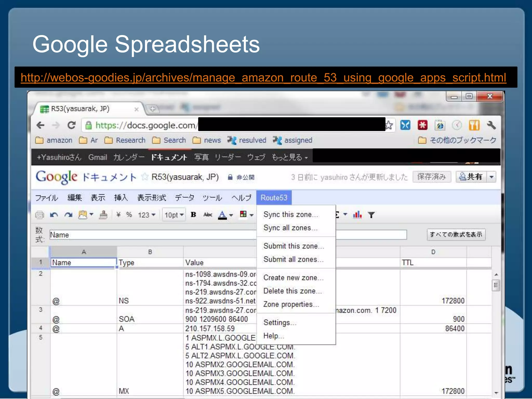Open the データ menu
532x399 pixels.
pyautogui.click(x=184, y=198)
